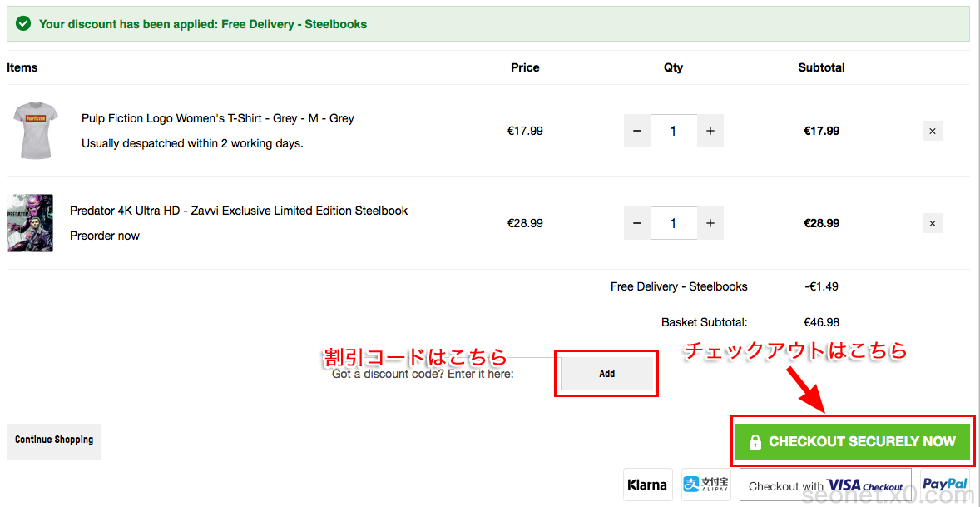
Task: Click Checkout Securely Now button
Action: point(853,441)
